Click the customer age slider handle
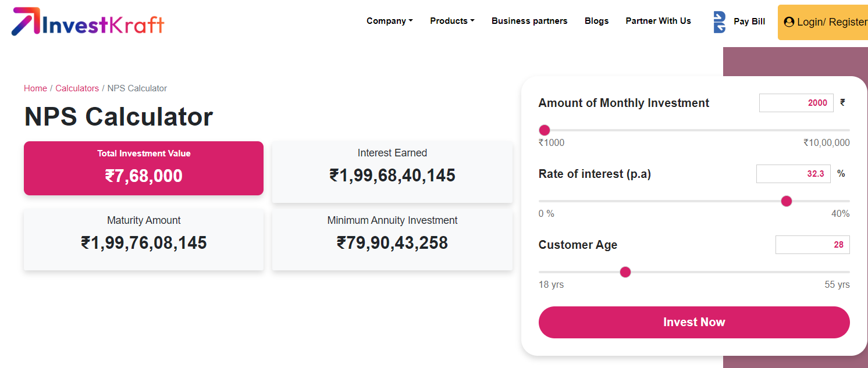This screenshot has width=868, height=368. [625, 272]
